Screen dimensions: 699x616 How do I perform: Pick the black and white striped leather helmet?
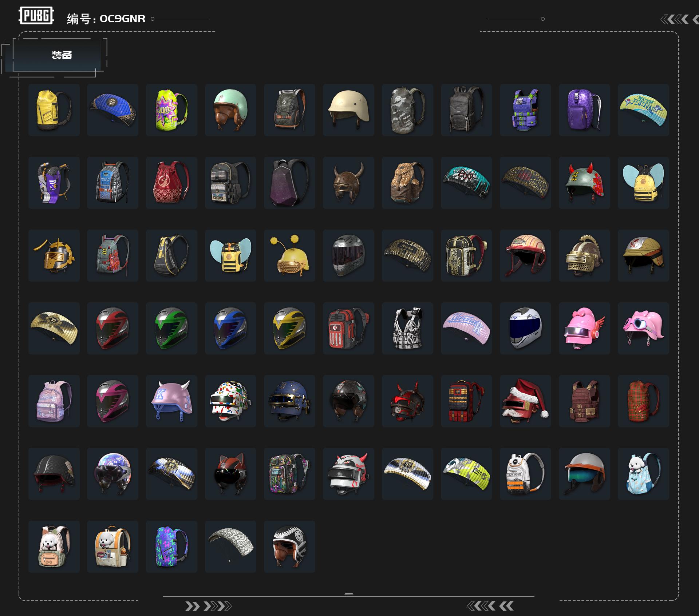point(289,547)
